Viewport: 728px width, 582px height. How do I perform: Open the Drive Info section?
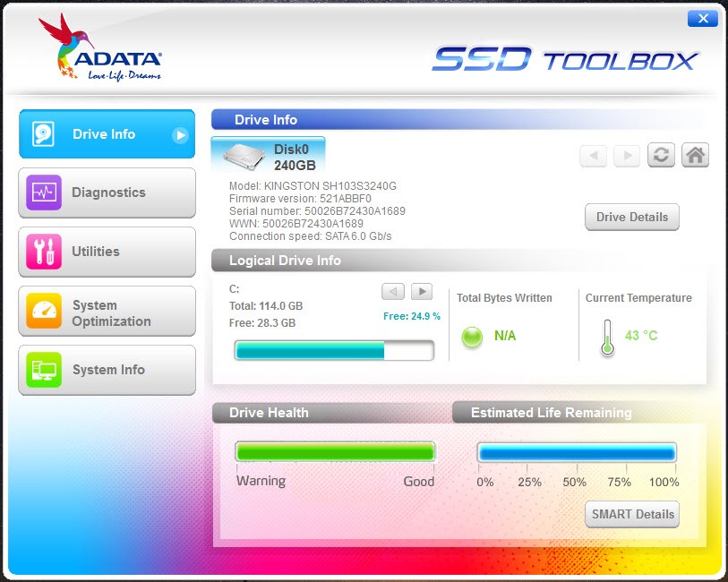coord(107,134)
